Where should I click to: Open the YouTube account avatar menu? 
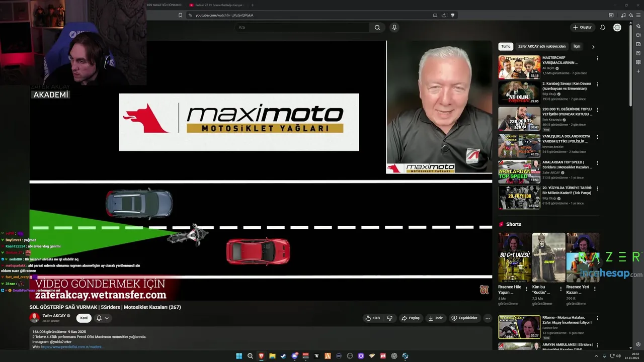[x=617, y=27]
